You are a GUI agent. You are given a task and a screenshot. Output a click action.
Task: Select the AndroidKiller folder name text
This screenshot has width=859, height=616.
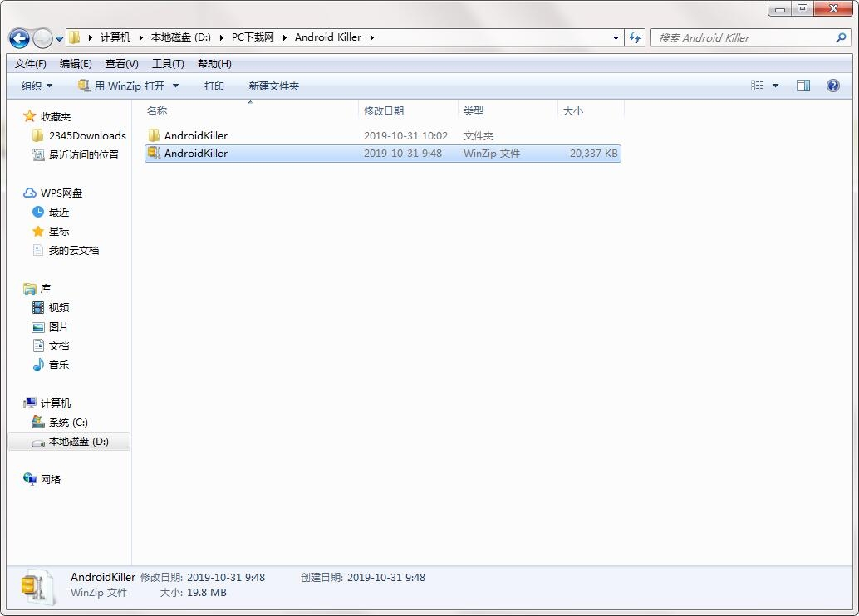click(195, 136)
